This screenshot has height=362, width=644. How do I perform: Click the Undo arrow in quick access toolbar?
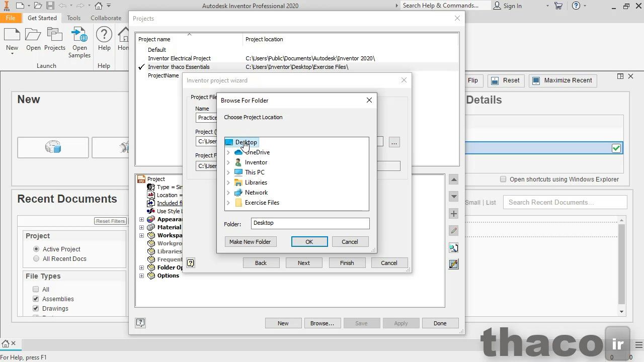pos(62,6)
